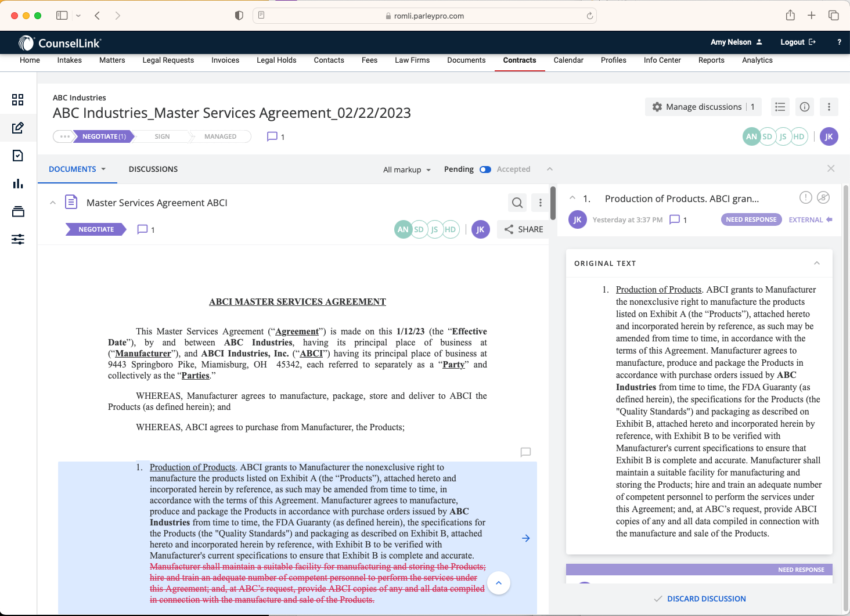
Task: Click the SHARE button on the document
Action: click(x=523, y=229)
